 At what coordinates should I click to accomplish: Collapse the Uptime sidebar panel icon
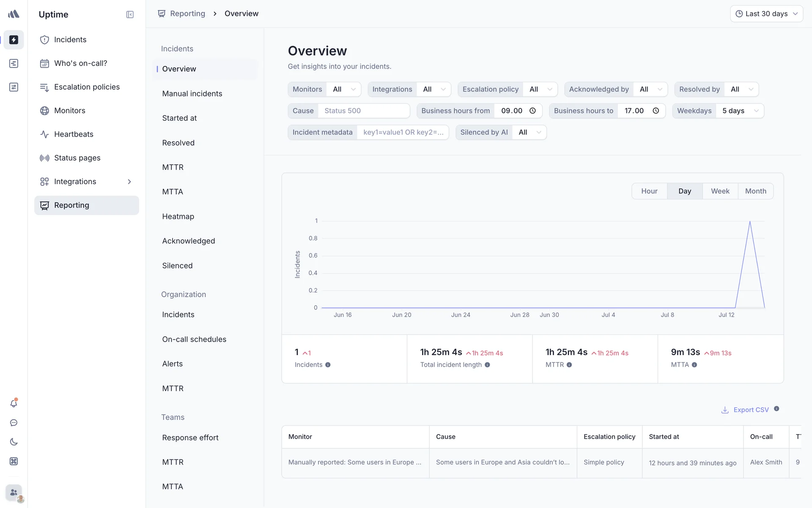coord(130,14)
